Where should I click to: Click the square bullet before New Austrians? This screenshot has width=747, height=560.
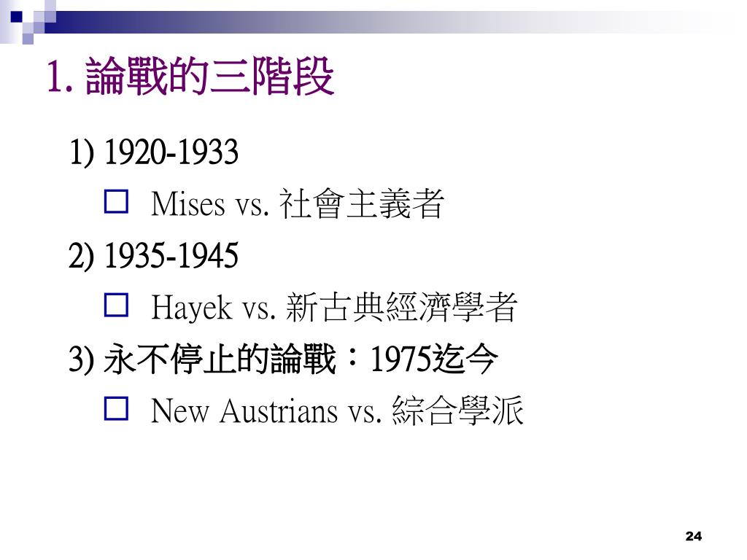(x=116, y=408)
